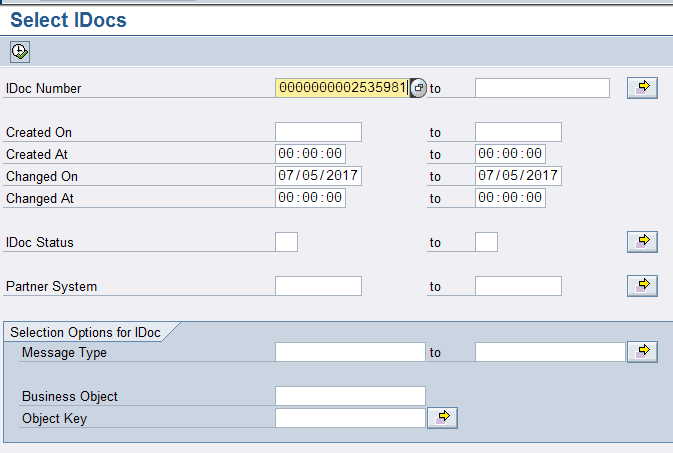Open multiple selection for IDoc Number

point(642,88)
